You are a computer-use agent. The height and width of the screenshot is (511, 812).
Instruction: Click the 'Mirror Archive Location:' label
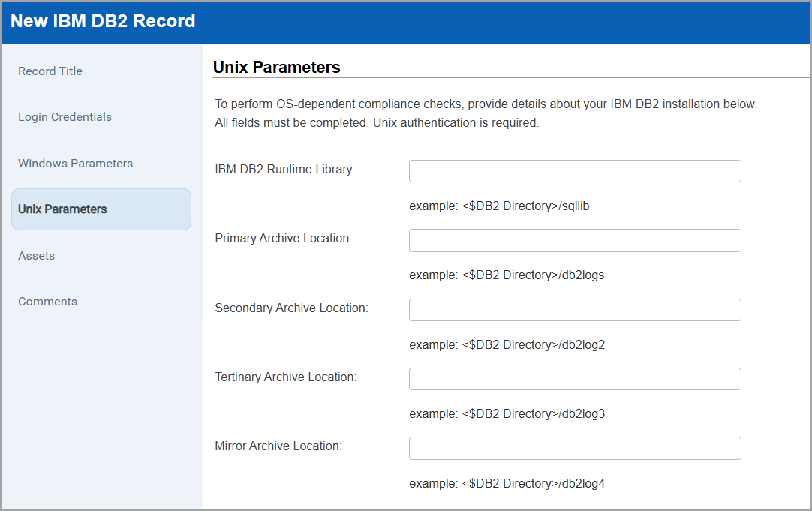pyautogui.click(x=278, y=446)
